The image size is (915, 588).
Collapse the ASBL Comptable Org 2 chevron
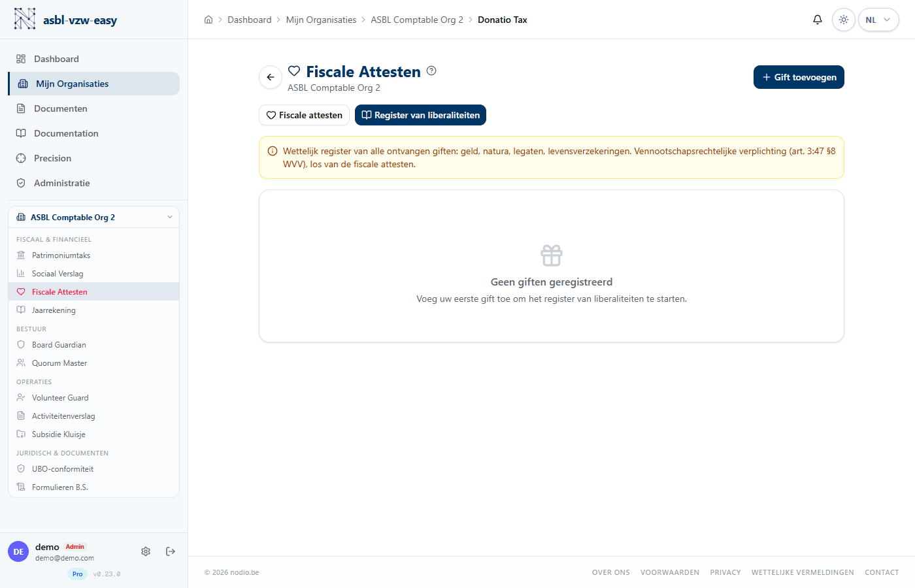[170, 217]
